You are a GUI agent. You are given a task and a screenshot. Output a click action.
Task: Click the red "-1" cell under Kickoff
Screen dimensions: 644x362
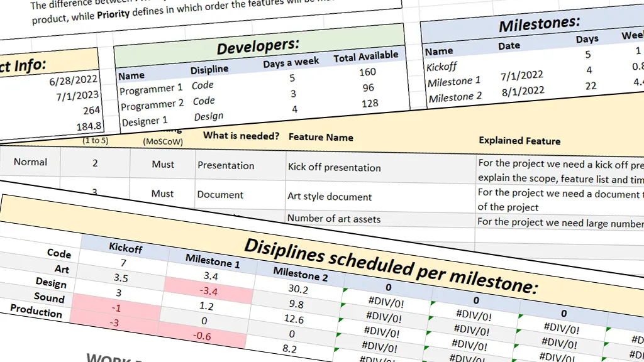[x=116, y=308]
